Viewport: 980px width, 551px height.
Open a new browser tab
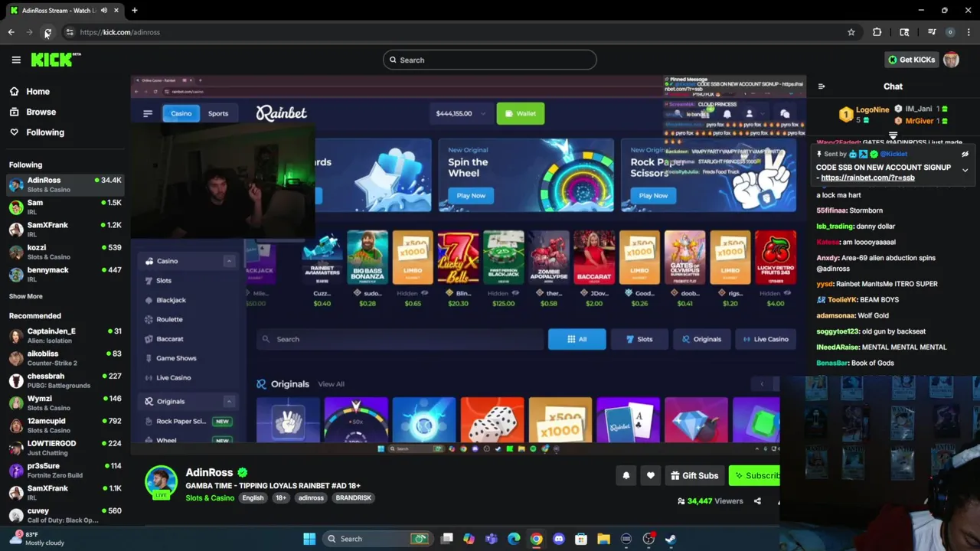pyautogui.click(x=135, y=10)
